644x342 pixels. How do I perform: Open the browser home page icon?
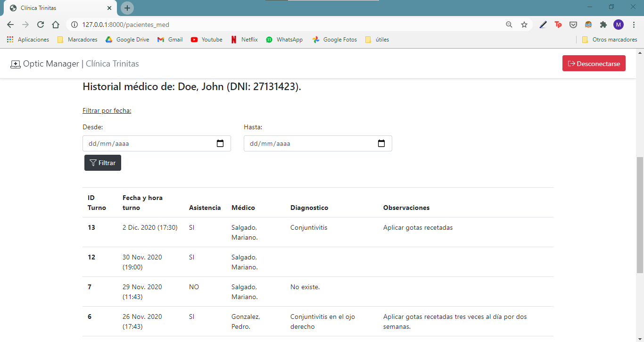click(56, 25)
